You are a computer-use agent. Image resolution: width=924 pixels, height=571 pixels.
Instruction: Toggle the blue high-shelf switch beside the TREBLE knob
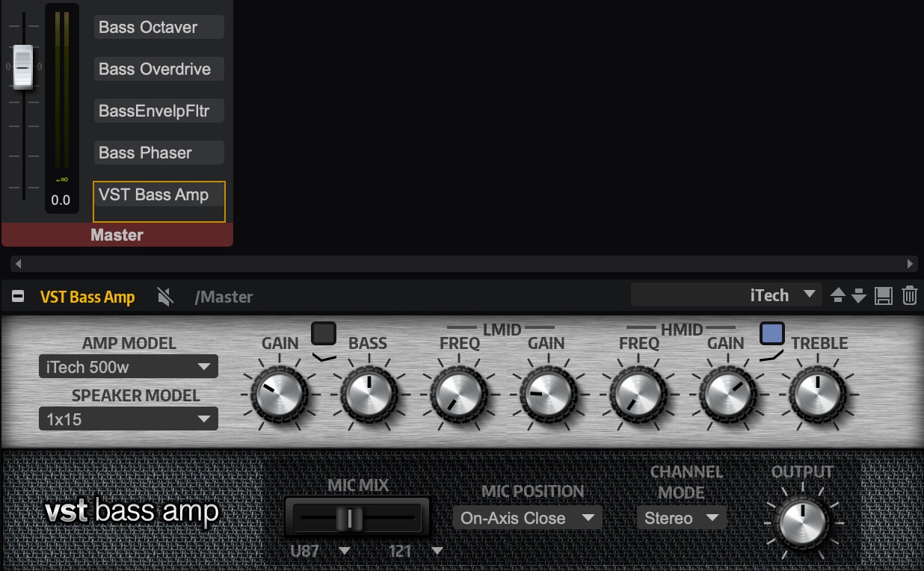[x=772, y=333]
